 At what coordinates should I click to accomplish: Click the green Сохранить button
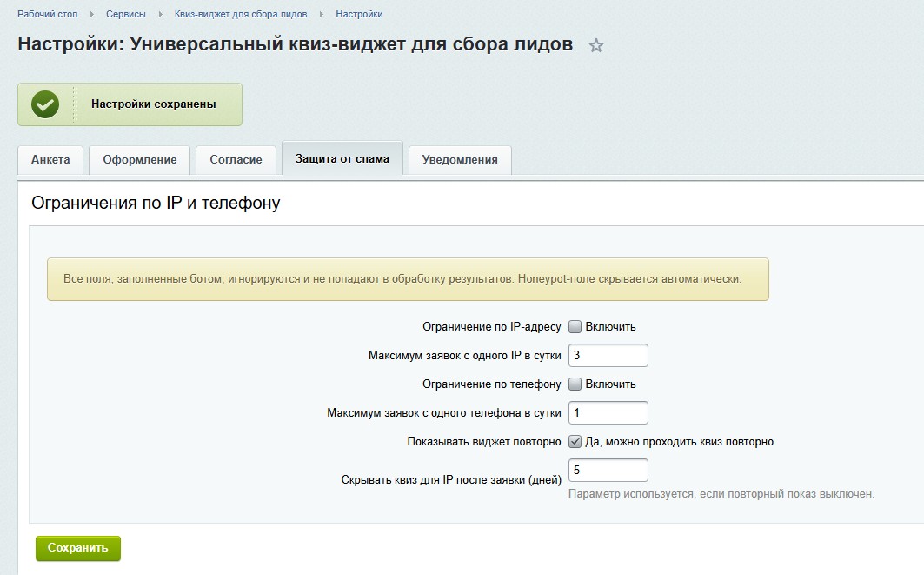77,548
